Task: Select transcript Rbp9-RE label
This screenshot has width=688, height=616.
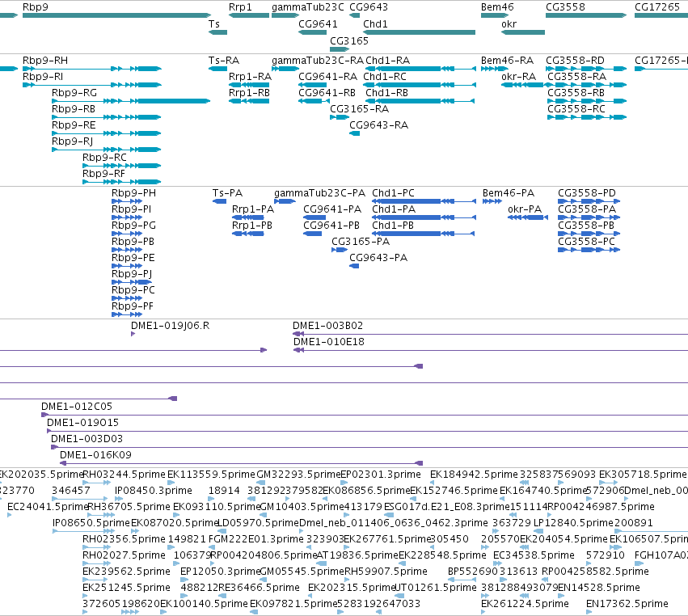Action: coord(74,125)
